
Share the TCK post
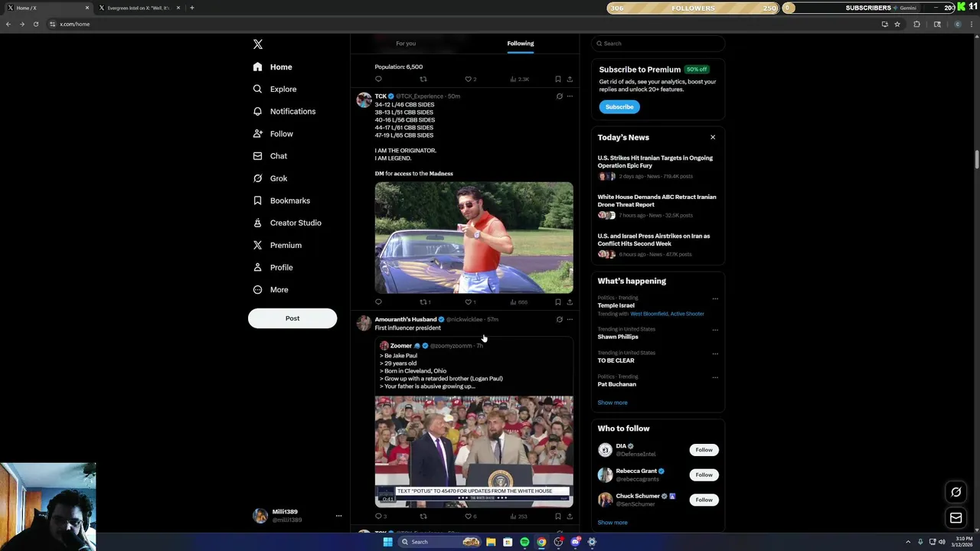[570, 302]
